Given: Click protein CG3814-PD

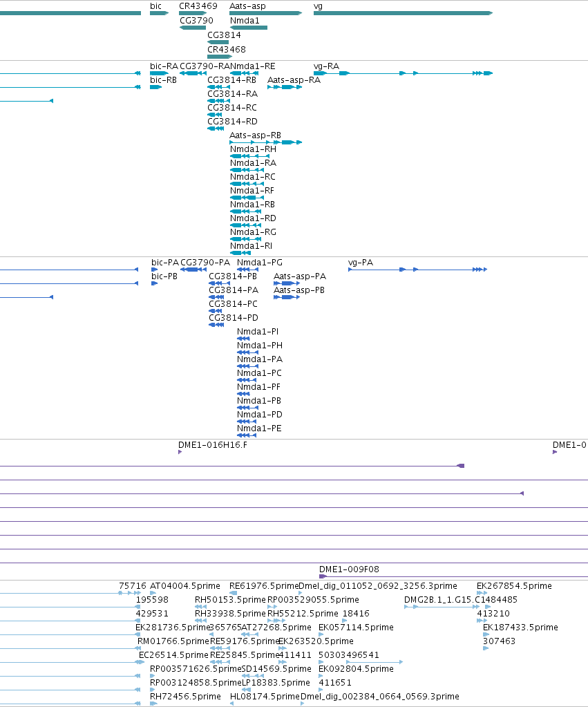Looking at the screenshot, I should tap(216, 325).
